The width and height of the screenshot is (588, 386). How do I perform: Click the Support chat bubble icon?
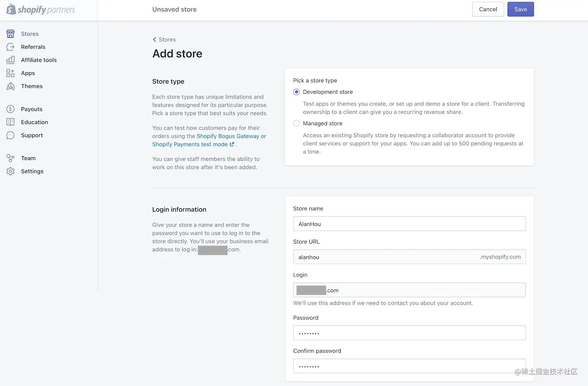[11, 135]
